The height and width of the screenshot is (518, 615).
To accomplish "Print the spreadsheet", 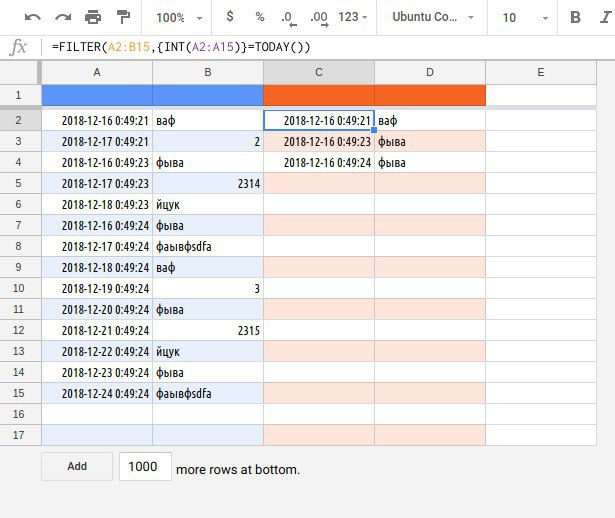I will click(93, 17).
